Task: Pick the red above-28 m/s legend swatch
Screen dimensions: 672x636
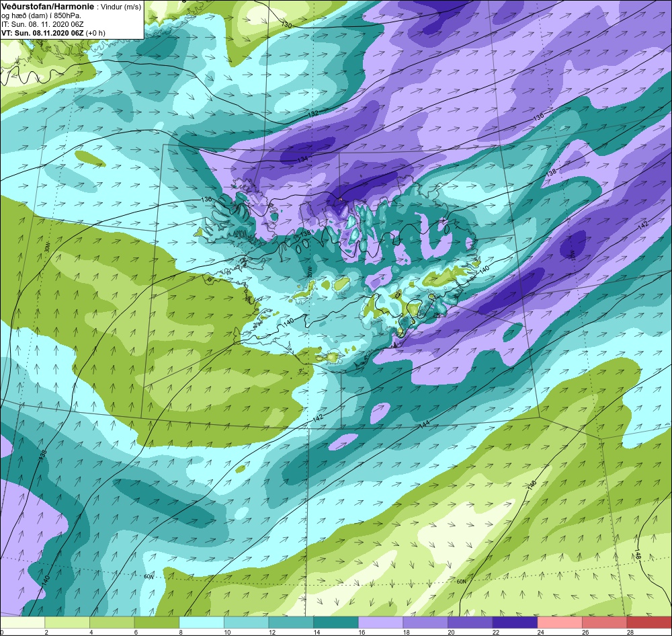Action: pos(649,623)
